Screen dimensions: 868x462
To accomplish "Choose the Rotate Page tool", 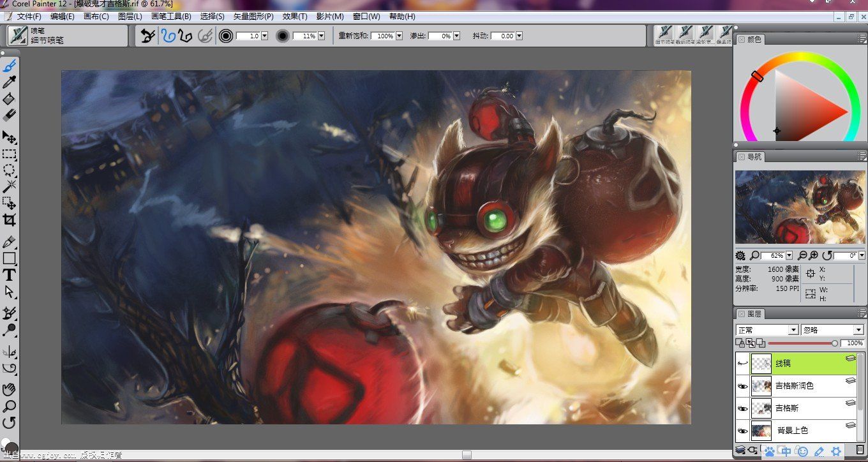I will (9, 422).
